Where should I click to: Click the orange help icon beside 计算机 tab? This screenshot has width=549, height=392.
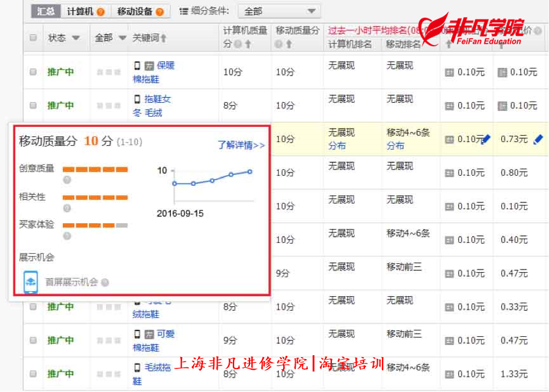tap(100, 12)
